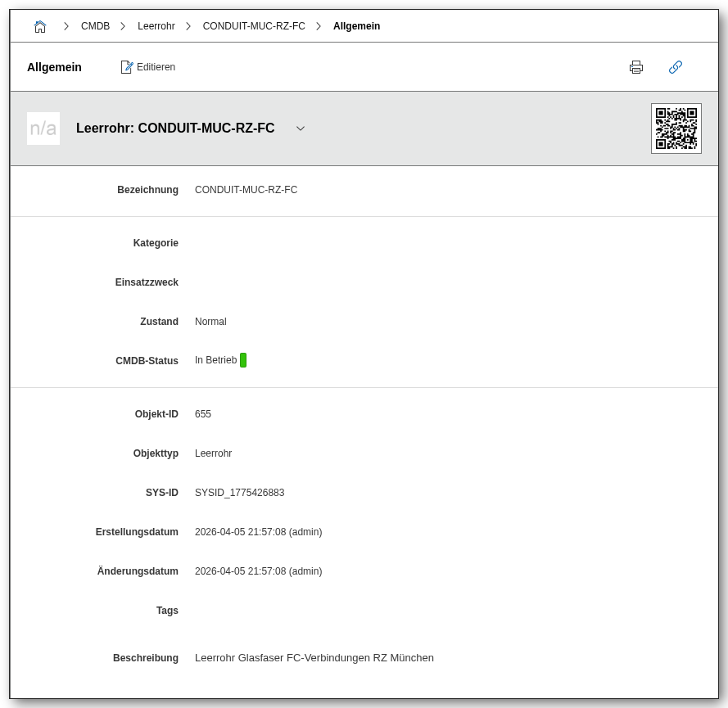Select the Allgemein breadcrumb entry
Image resolution: width=728 pixels, height=708 pixels.
[x=356, y=26]
